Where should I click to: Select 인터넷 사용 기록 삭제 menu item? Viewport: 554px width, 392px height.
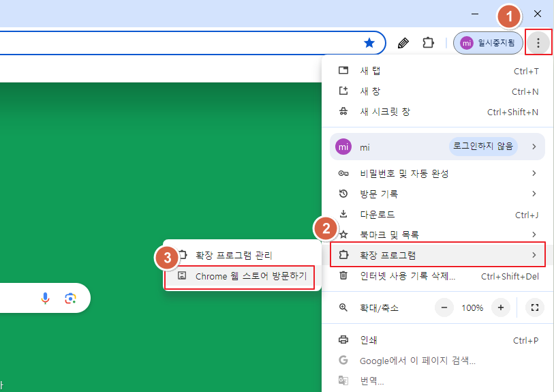(438, 275)
